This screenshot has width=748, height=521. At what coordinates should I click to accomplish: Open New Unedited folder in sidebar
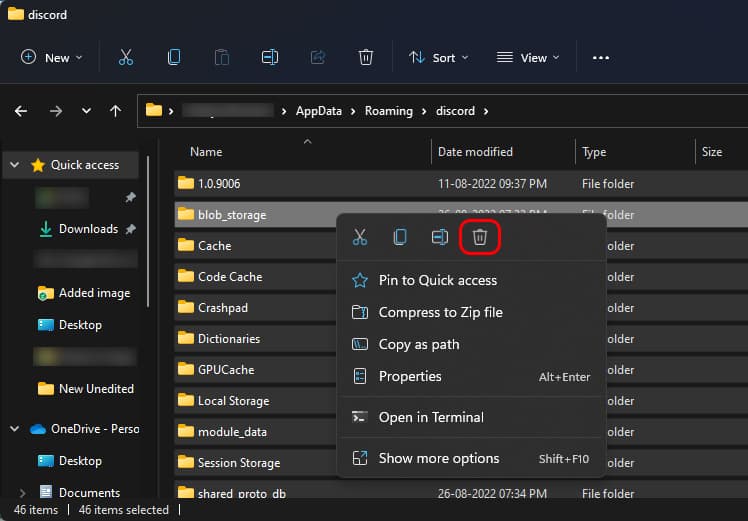[96, 389]
